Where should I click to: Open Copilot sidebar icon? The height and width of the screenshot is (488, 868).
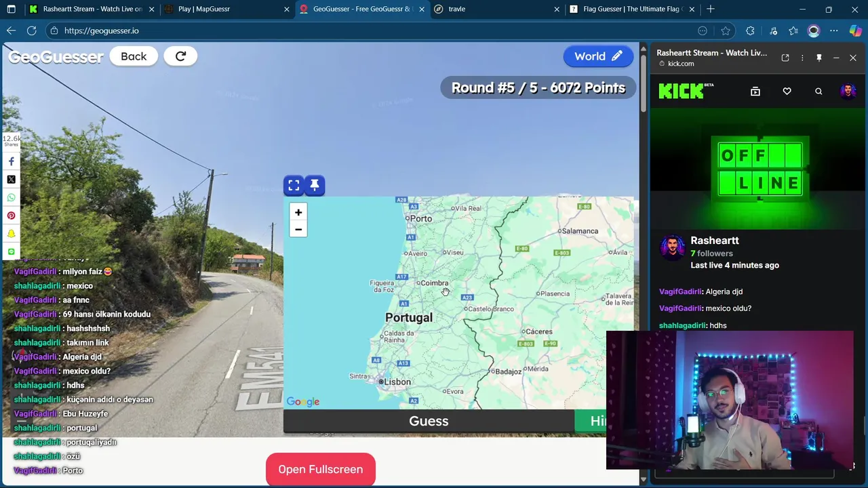(x=855, y=30)
